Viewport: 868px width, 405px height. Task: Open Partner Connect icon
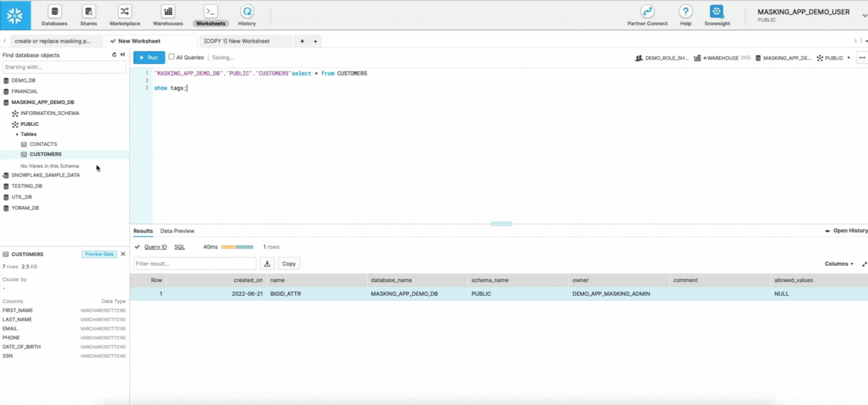coord(647,12)
